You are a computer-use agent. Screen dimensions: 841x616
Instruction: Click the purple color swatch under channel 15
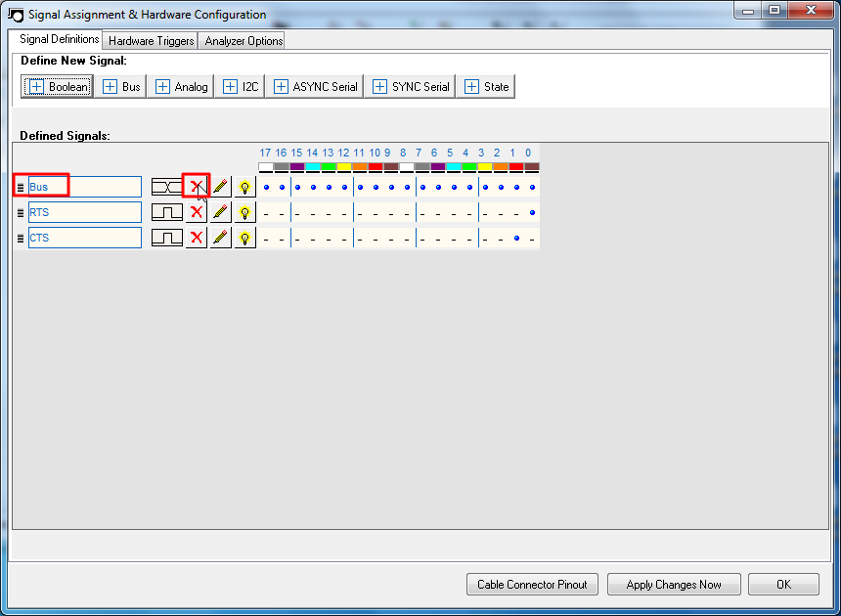[x=297, y=167]
